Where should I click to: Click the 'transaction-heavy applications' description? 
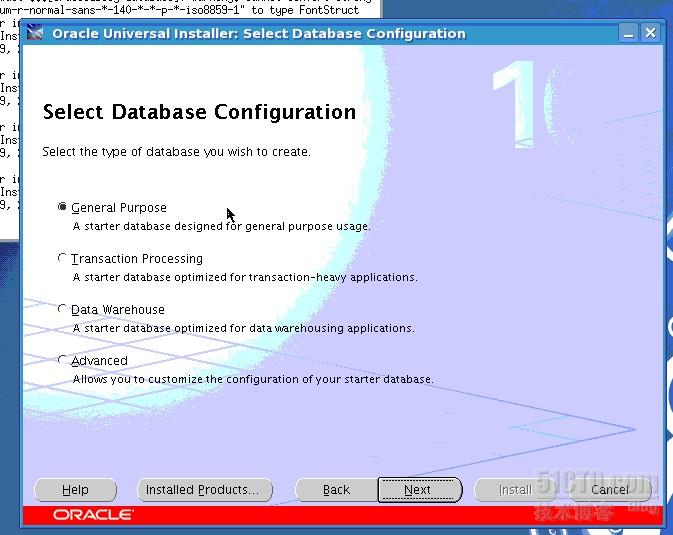pos(245,277)
